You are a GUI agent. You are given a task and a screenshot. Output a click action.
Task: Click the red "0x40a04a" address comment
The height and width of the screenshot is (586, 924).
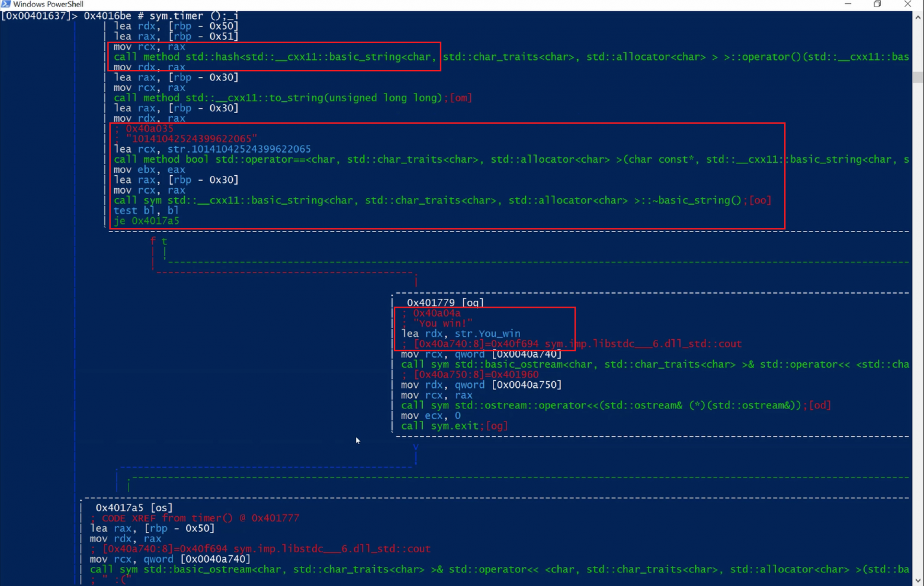[437, 313]
